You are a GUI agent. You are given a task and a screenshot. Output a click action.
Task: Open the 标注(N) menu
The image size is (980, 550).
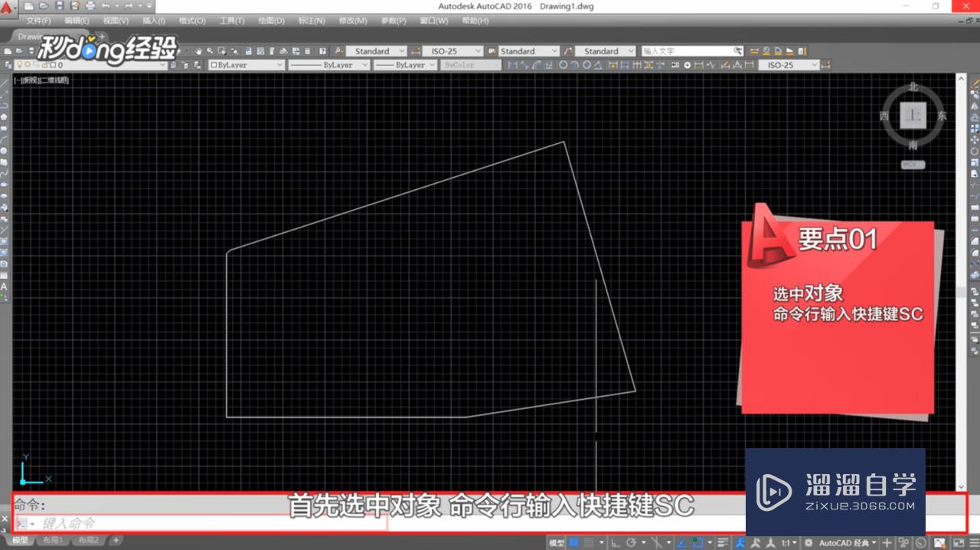312,21
